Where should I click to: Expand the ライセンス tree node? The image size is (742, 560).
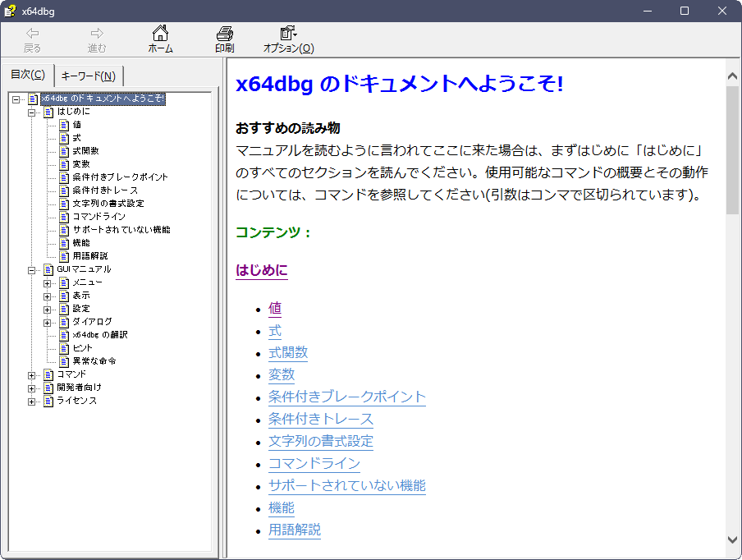tap(31, 402)
